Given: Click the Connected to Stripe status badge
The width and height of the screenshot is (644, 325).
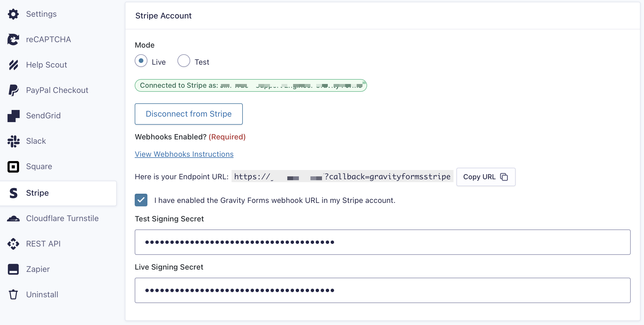Looking at the screenshot, I should point(251,85).
